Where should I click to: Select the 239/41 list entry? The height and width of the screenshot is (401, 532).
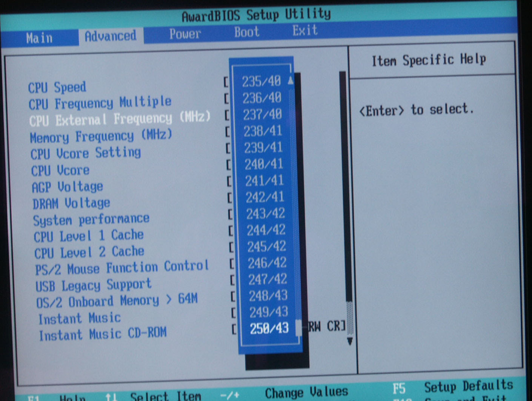pyautogui.click(x=263, y=148)
